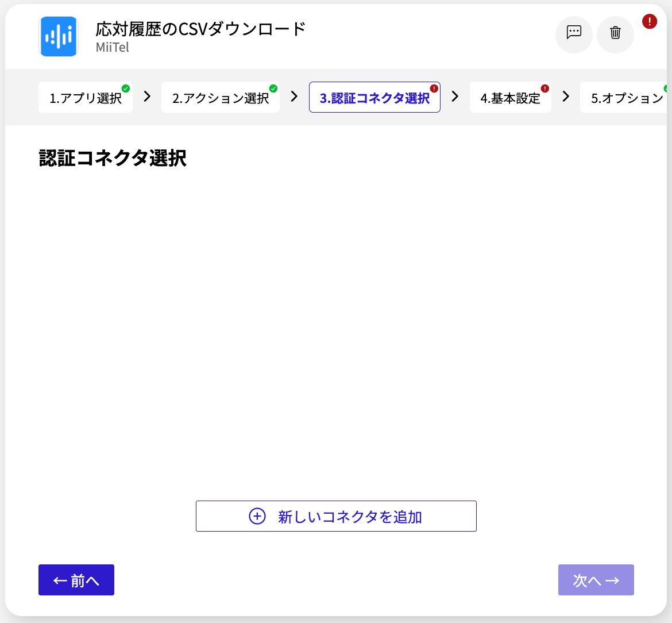The height and width of the screenshot is (623, 672).
Task: Click the red error alert icon at top right
Action: 649,21
